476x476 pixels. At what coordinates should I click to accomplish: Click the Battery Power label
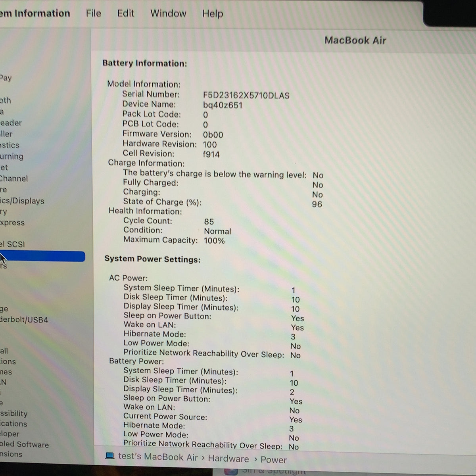pyautogui.click(x=136, y=361)
